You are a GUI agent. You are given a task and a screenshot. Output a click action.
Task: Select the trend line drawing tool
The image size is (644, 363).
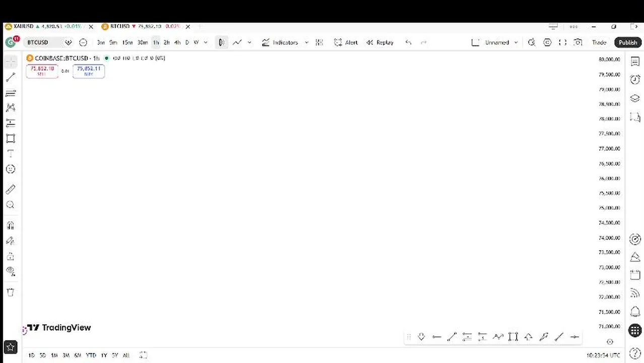(x=11, y=77)
